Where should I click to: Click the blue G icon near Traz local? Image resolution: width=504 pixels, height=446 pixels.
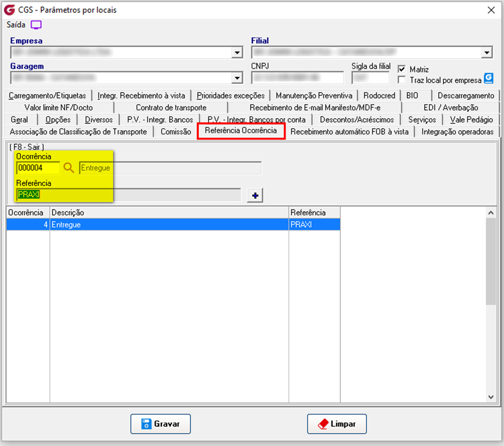[x=489, y=77]
